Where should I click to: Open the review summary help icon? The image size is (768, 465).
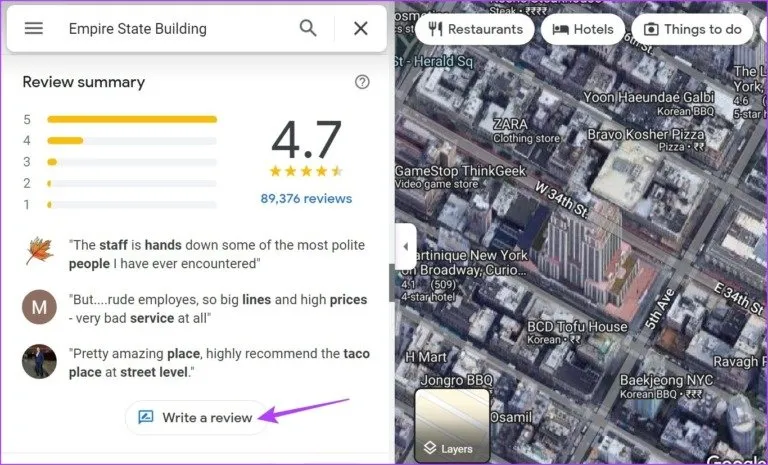362,82
